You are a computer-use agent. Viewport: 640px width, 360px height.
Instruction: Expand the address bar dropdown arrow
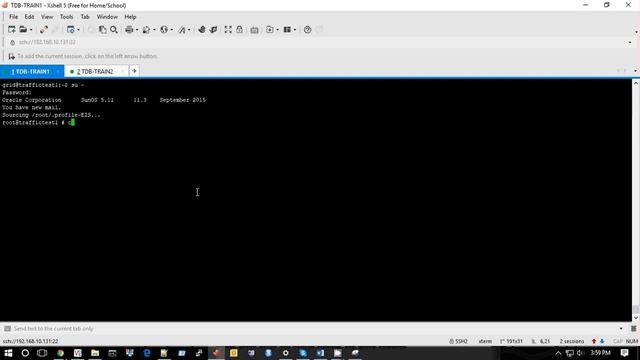[630, 42]
